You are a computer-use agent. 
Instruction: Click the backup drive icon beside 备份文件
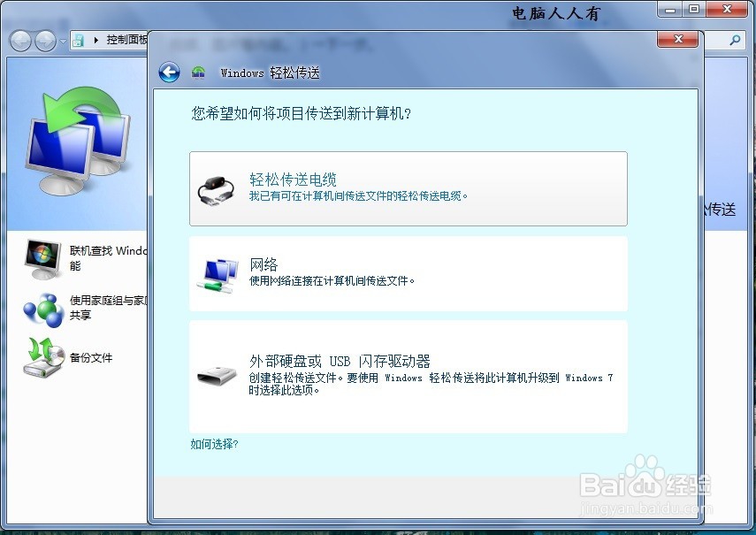[x=43, y=357]
